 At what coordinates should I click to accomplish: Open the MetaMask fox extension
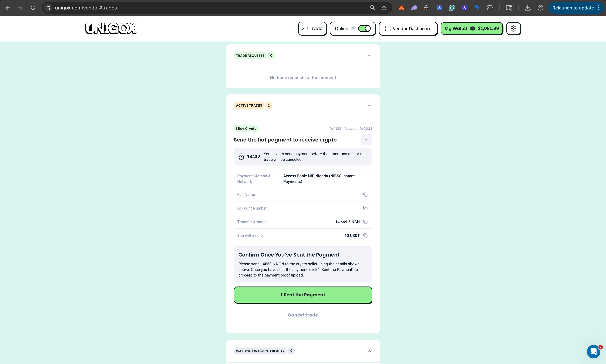tap(402, 8)
